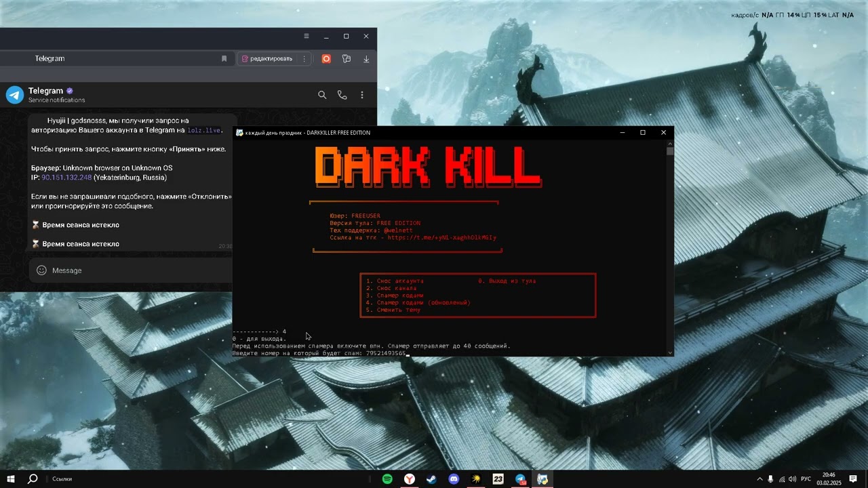Click the Ссылки taskbar toolbar label
The height and width of the screenshot is (488, 868).
click(x=62, y=479)
